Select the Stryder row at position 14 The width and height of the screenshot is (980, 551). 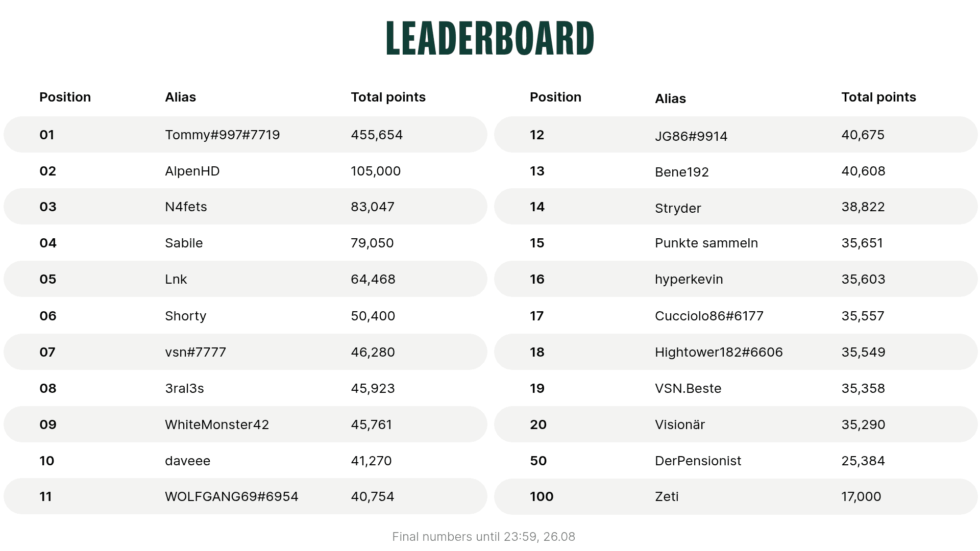[736, 207]
